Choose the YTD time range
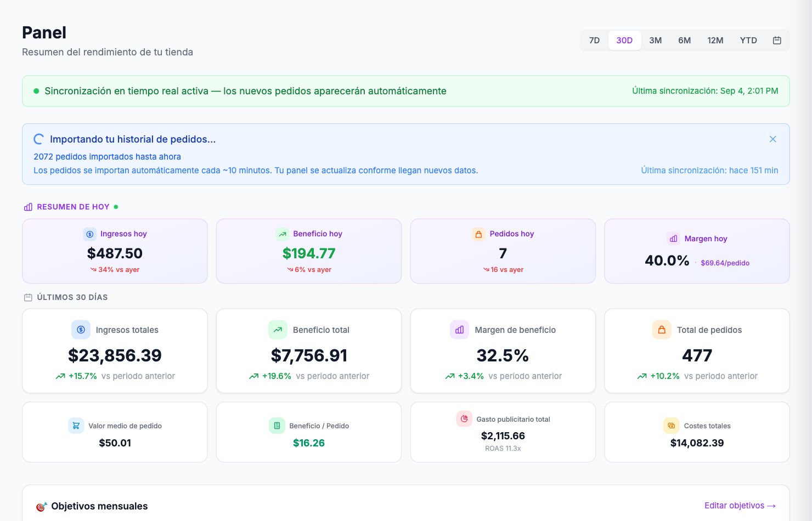Screen dimensions: 812x521 tap(748, 40)
